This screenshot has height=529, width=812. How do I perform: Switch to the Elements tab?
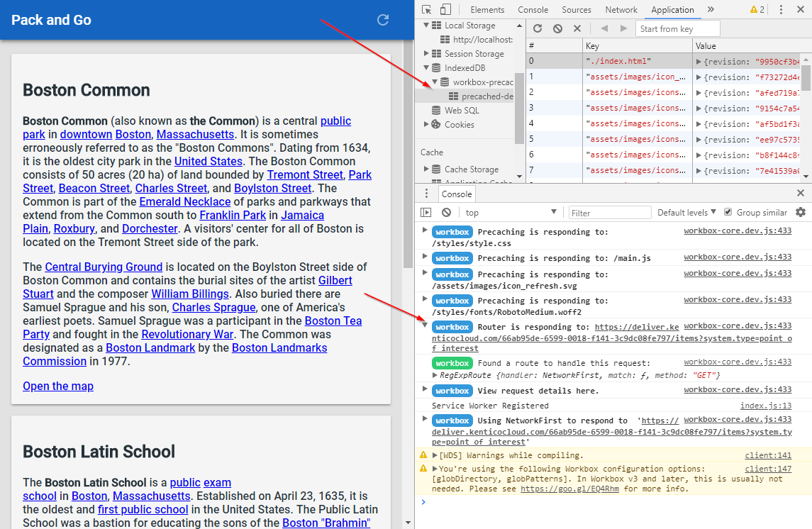tap(487, 10)
